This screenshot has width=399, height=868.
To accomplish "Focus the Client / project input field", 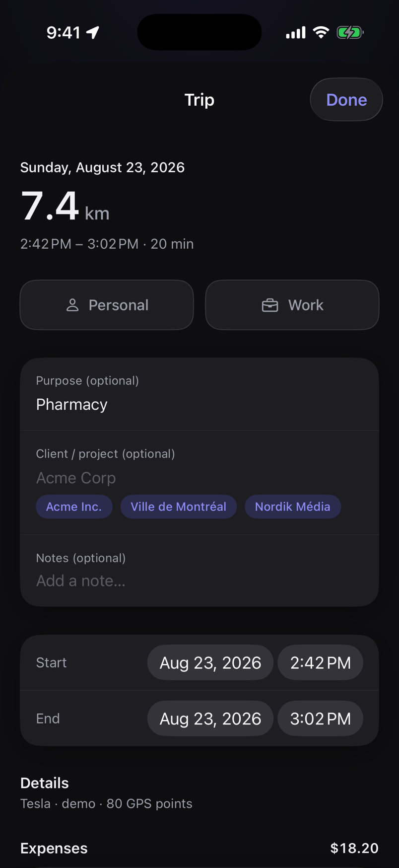I will pos(199,478).
